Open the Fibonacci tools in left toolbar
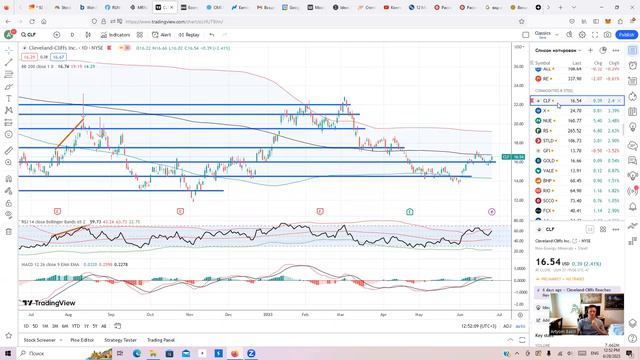The image size is (640, 360). click(x=9, y=74)
